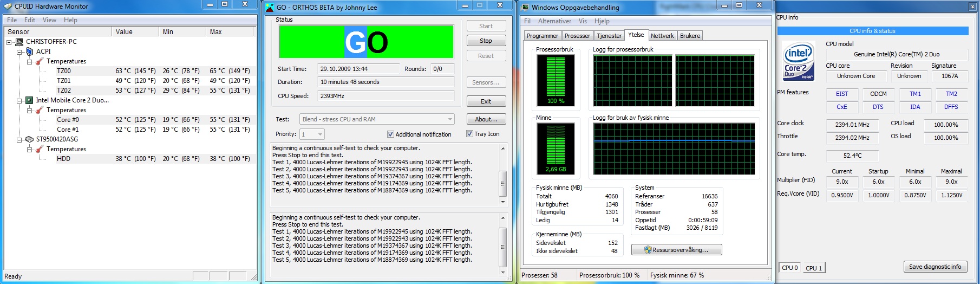This screenshot has width=980, height=284.
Task: Collapse Temperatures node under Intel Mobile Core 2 Duo
Action: [30, 110]
